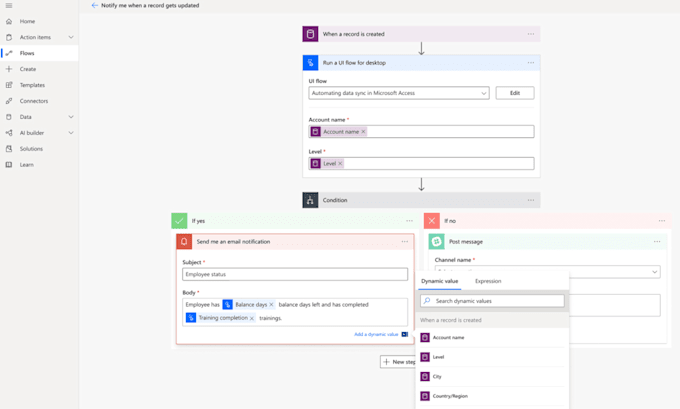Remove the Account name token
The height and width of the screenshot is (409, 680).
pos(363,131)
